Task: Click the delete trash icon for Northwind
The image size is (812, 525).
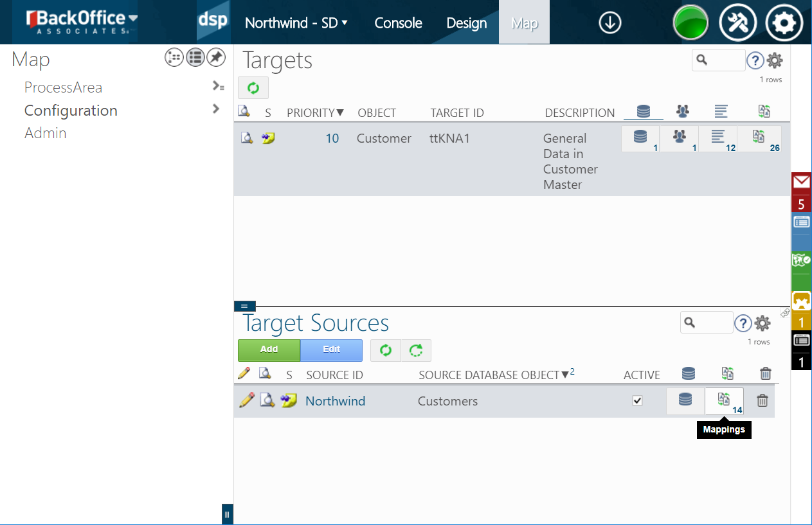Action: pyautogui.click(x=762, y=401)
